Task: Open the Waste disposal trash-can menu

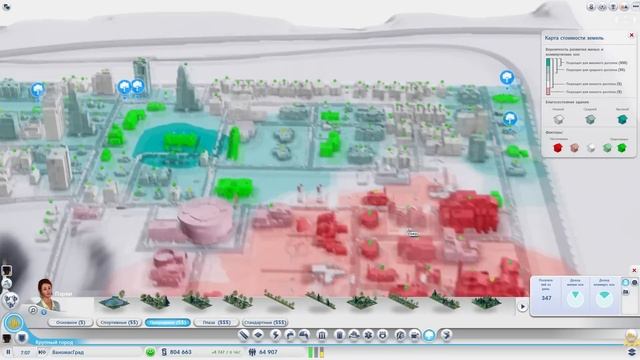Action: point(339,335)
